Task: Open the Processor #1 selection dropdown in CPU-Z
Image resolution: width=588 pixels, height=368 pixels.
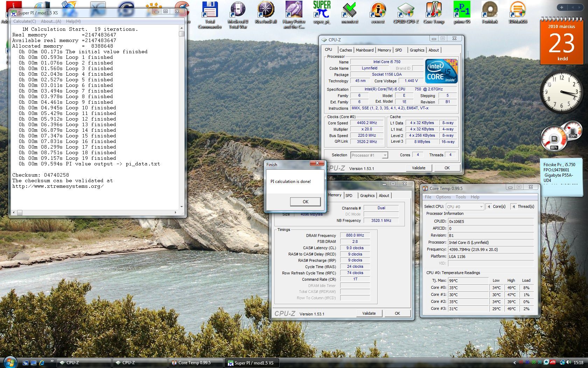Action: (x=369, y=155)
